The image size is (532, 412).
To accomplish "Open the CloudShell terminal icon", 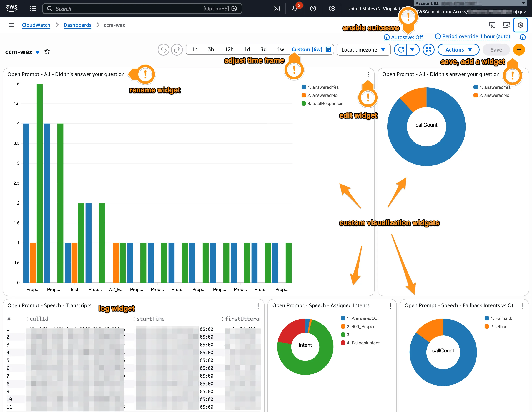I will [x=277, y=9].
